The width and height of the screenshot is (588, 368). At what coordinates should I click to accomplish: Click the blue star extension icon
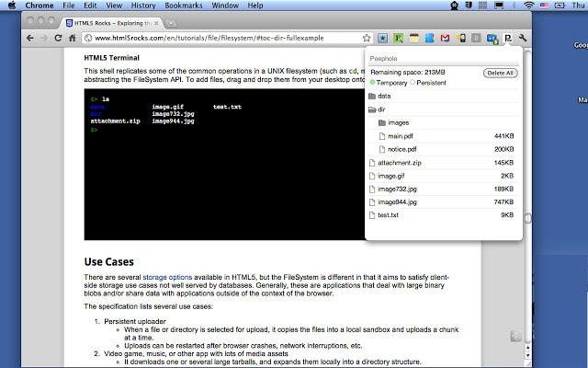click(382, 38)
